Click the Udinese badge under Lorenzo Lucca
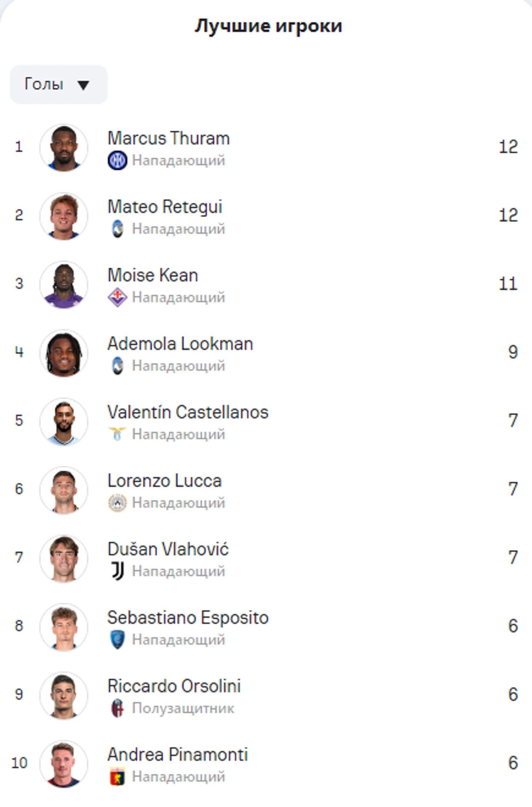The height and width of the screenshot is (807, 532). click(117, 503)
